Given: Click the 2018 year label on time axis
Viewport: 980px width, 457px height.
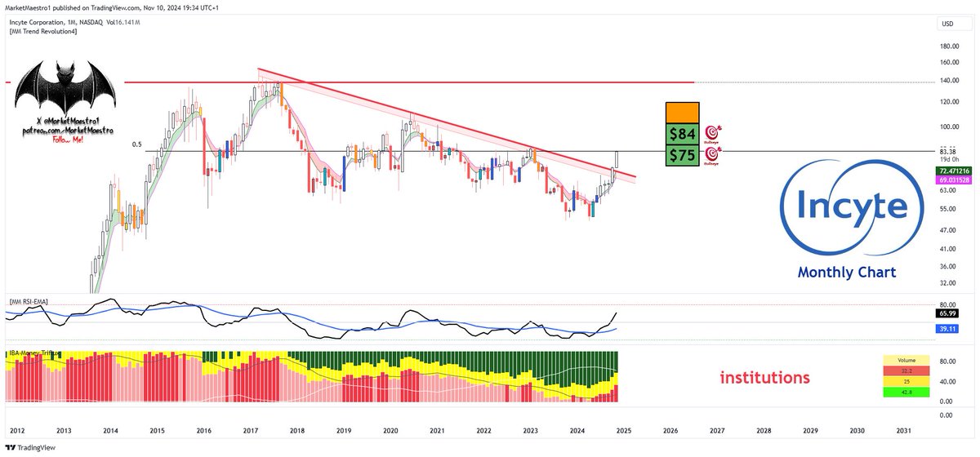Looking at the screenshot, I should coord(297,430).
